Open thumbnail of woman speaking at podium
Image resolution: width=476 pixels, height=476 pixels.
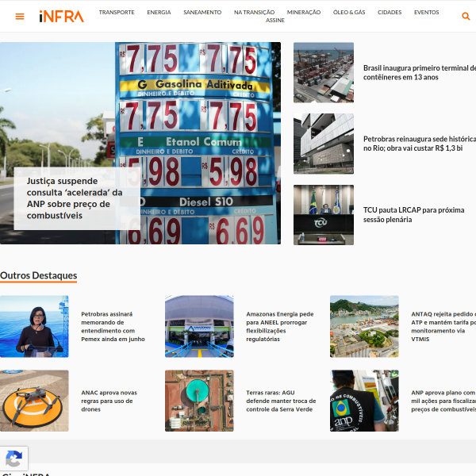click(34, 326)
